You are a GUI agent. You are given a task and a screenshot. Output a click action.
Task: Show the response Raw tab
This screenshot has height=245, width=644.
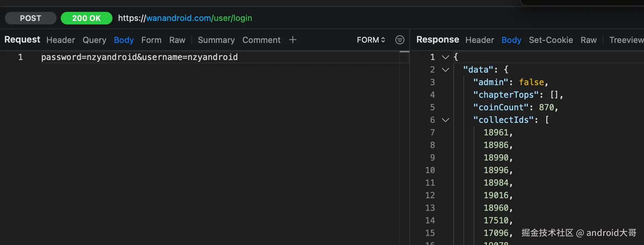(588, 40)
